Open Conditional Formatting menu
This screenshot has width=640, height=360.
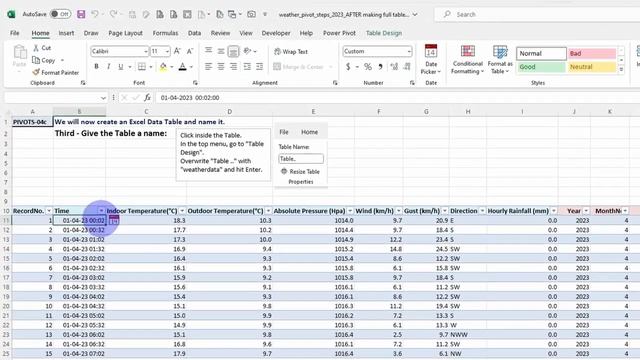(467, 60)
